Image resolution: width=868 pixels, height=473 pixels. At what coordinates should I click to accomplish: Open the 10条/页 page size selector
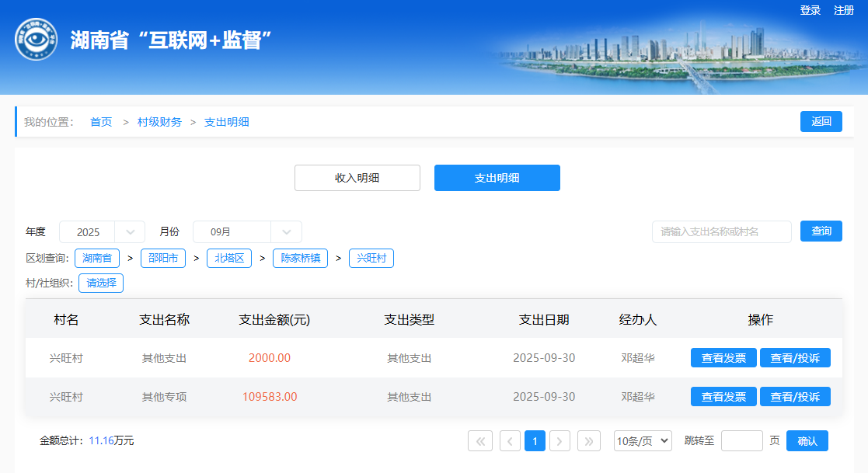tap(642, 441)
